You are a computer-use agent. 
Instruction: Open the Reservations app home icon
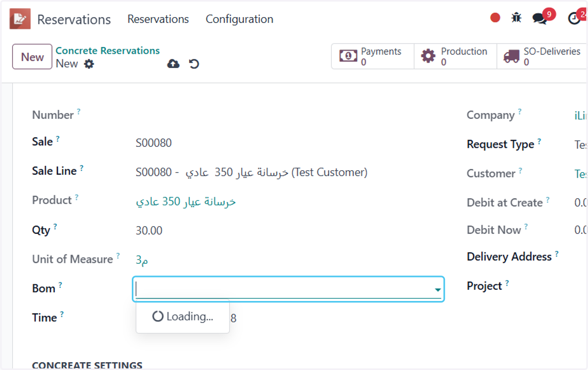[x=20, y=19]
